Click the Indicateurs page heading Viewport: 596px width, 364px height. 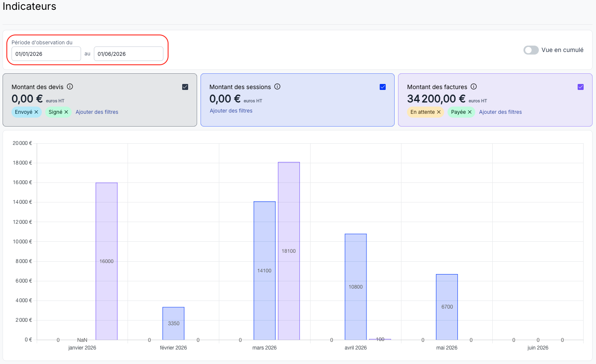pyautogui.click(x=29, y=6)
